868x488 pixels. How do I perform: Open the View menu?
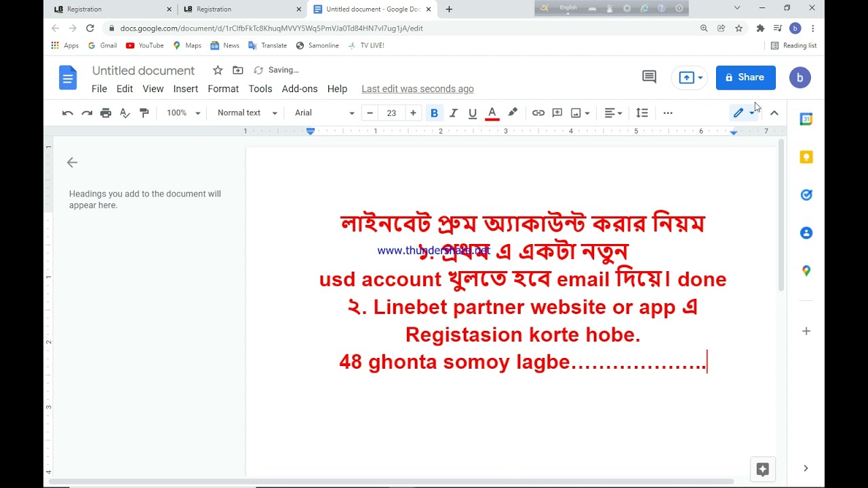click(153, 89)
